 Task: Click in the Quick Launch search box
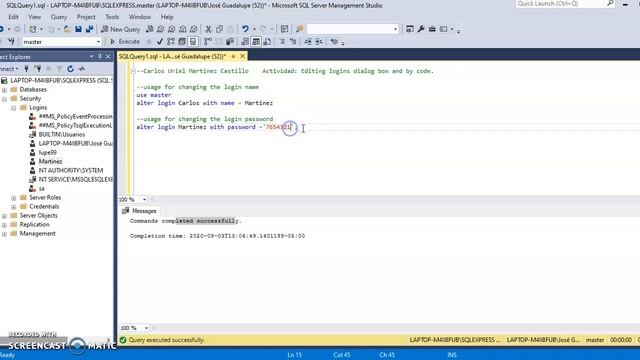pos(565,4)
